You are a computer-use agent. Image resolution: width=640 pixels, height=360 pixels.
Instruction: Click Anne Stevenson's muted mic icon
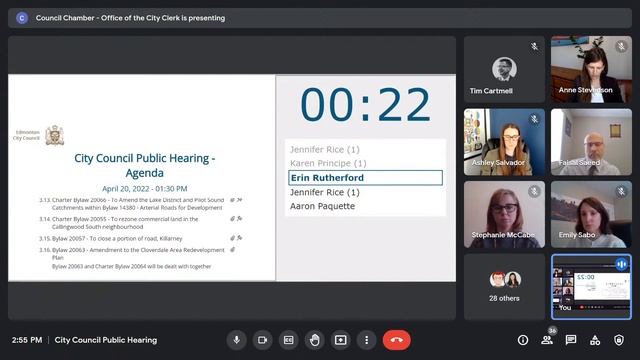coord(621,47)
